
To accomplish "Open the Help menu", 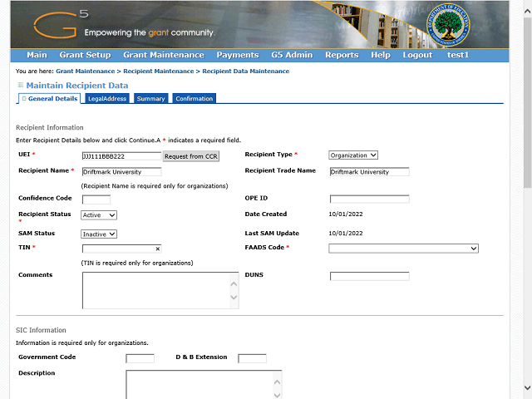I will [x=381, y=55].
